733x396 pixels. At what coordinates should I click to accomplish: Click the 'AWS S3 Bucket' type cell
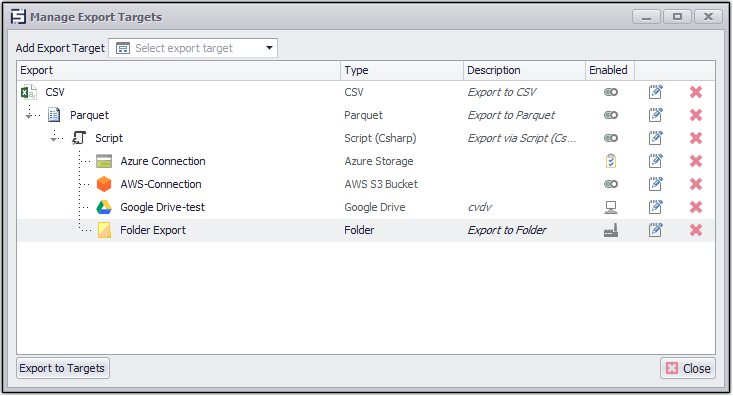[x=381, y=184]
